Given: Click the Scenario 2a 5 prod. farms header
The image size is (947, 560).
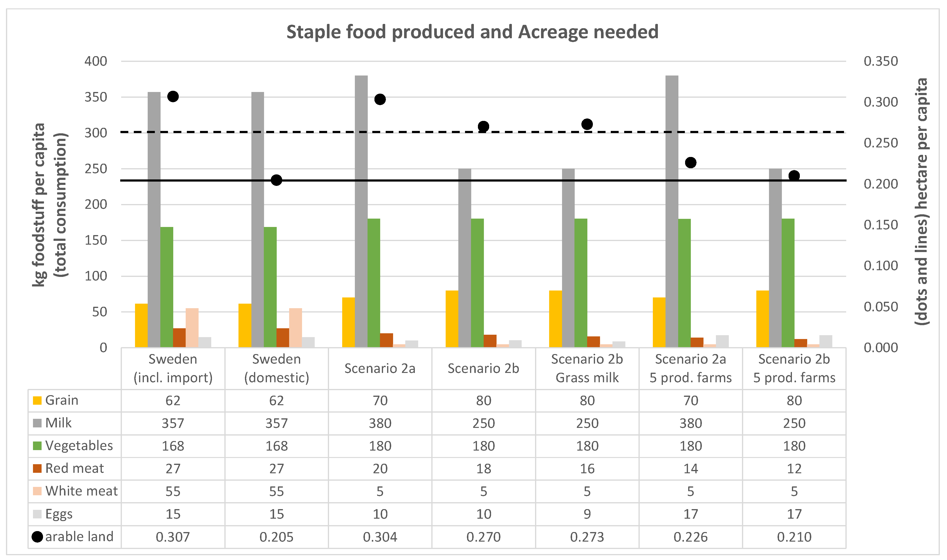Looking at the screenshot, I should coord(690,368).
